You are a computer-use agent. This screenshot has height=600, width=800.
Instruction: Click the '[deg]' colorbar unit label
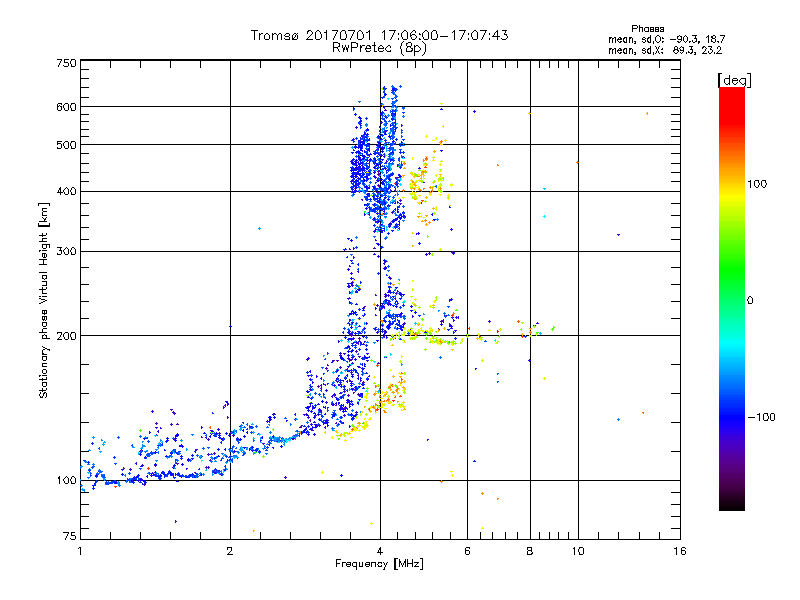coord(734,80)
